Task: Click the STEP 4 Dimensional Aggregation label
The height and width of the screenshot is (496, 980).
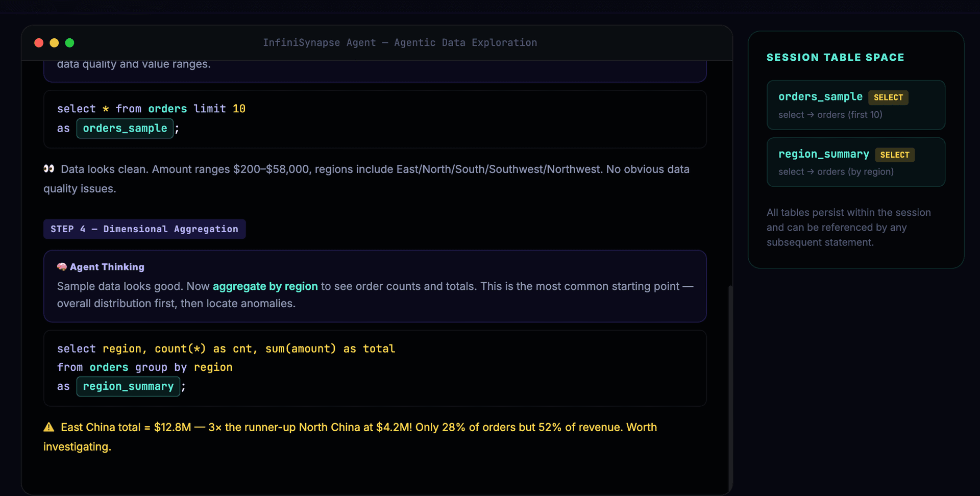Action: coord(144,229)
